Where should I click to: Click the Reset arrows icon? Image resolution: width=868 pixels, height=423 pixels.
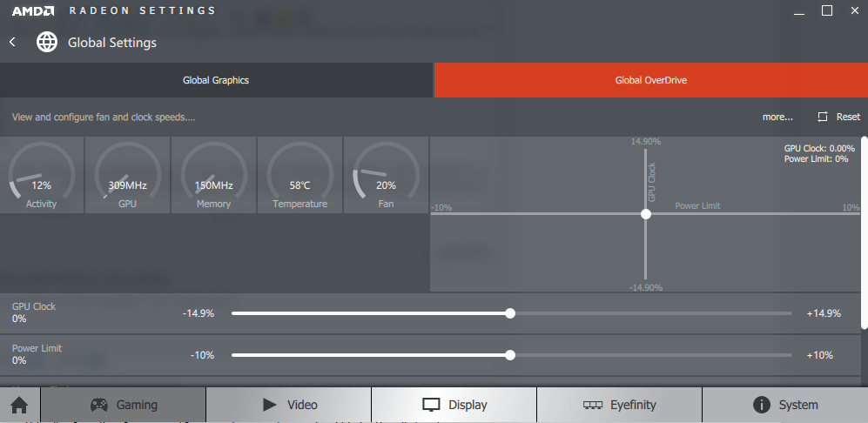click(x=823, y=117)
